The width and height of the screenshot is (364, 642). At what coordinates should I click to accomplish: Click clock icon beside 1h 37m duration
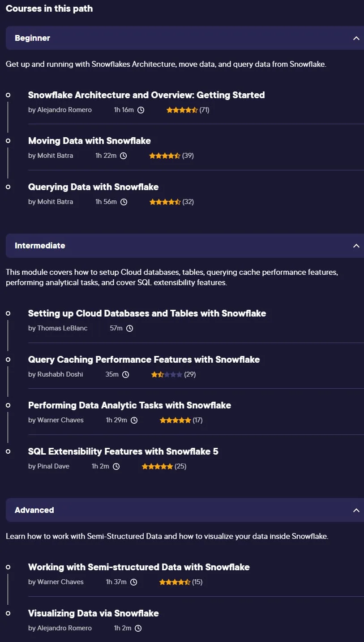point(133,582)
